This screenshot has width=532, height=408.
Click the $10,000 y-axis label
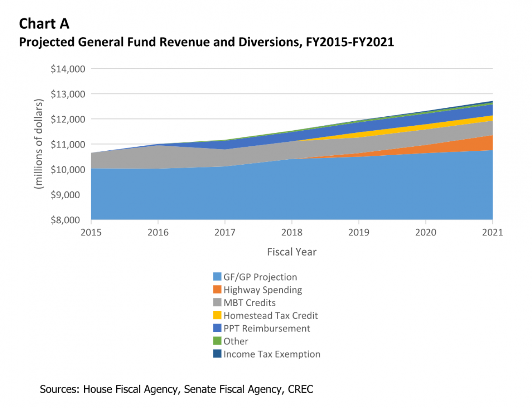tap(68, 170)
